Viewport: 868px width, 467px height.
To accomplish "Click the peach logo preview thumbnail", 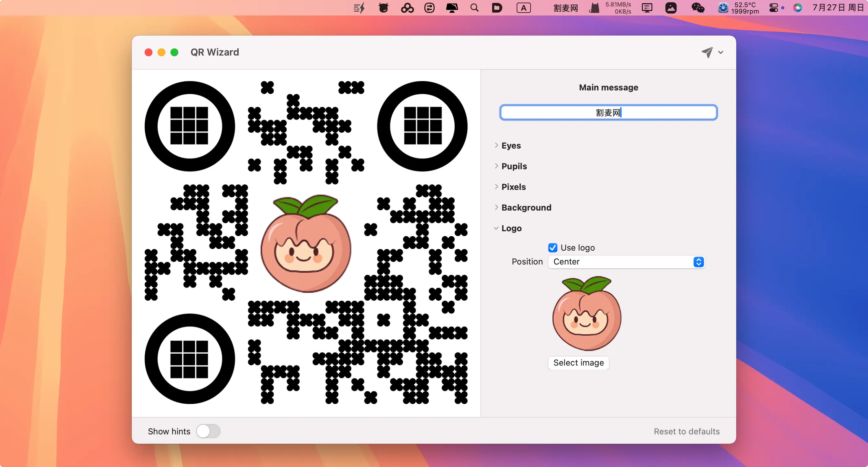I will [x=587, y=313].
